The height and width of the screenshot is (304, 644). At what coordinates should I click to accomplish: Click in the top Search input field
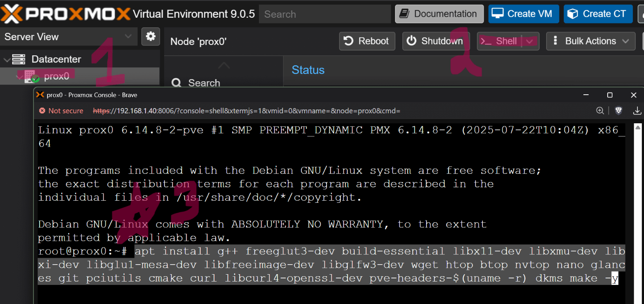pos(325,14)
